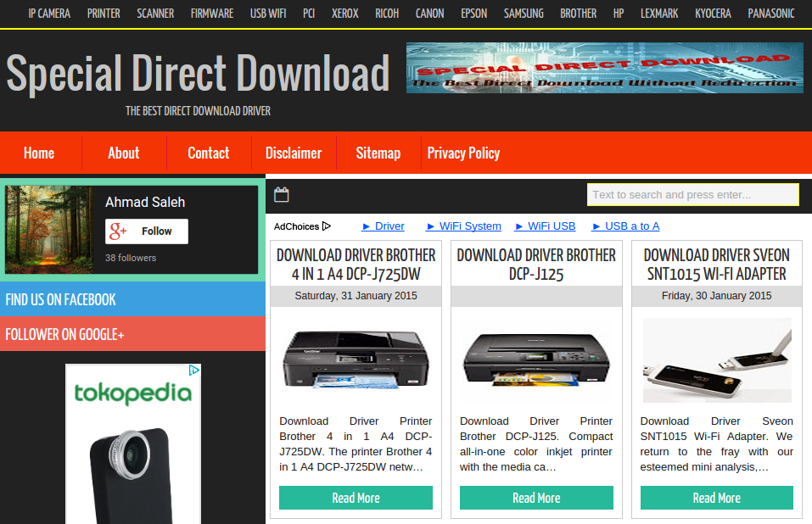Open the Privacy Policy page
The height and width of the screenshot is (524, 812).
(x=463, y=153)
